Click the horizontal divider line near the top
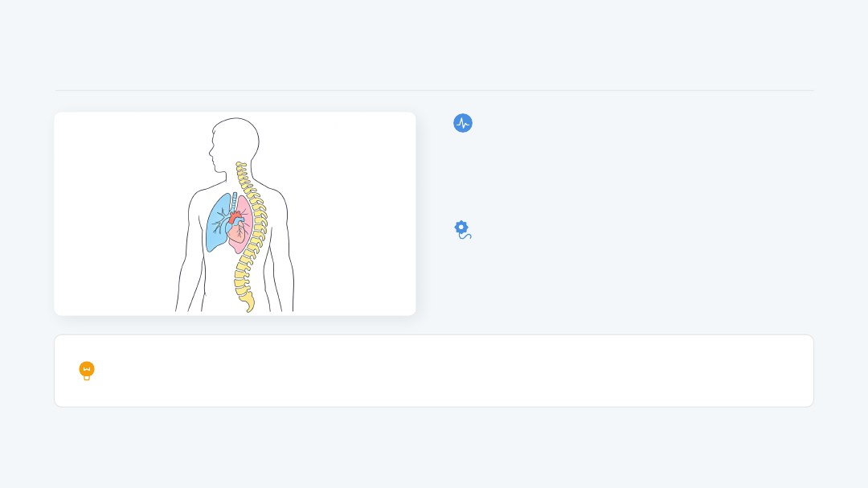 point(434,91)
